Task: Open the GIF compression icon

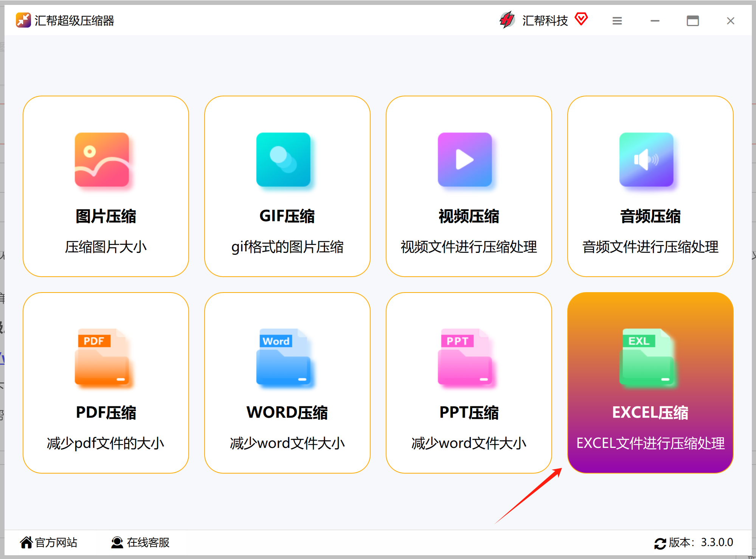Action: [x=283, y=159]
